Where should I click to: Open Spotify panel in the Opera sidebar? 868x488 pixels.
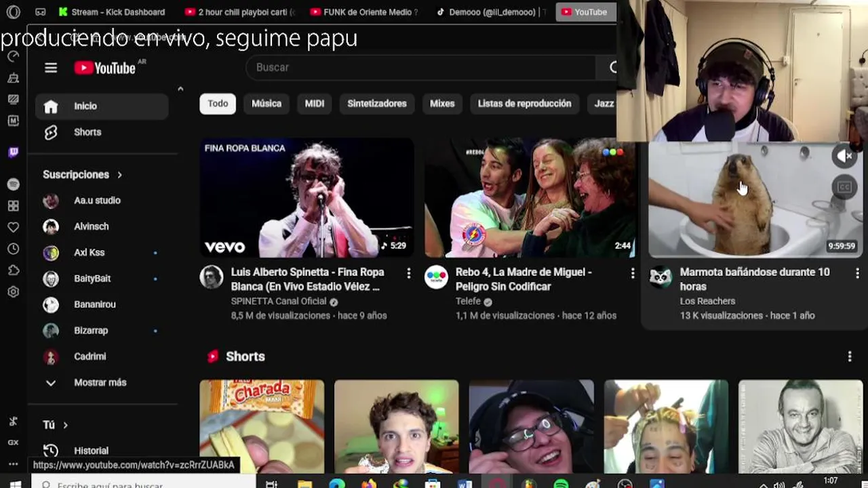13,184
